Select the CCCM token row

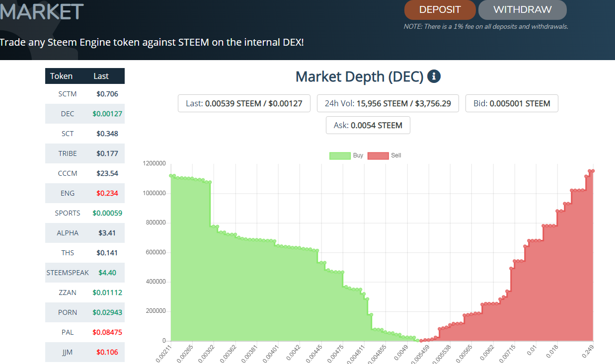pyautogui.click(x=84, y=173)
